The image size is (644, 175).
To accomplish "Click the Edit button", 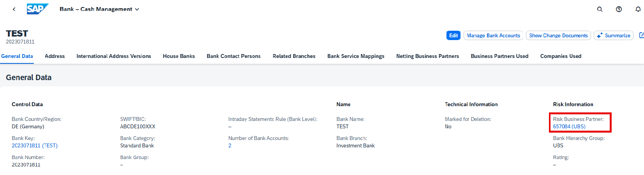I will pyautogui.click(x=453, y=35).
